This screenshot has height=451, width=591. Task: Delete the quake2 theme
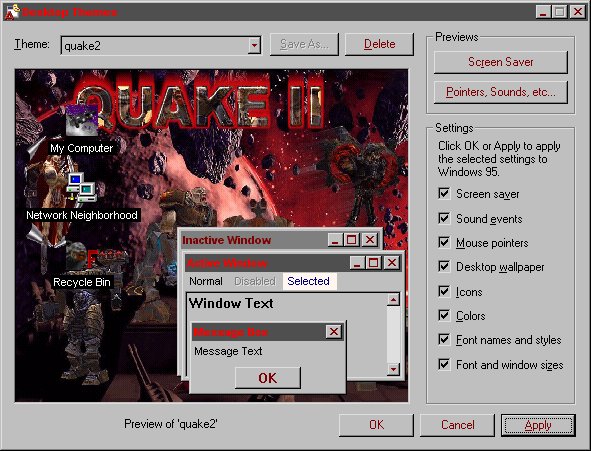[x=379, y=44]
